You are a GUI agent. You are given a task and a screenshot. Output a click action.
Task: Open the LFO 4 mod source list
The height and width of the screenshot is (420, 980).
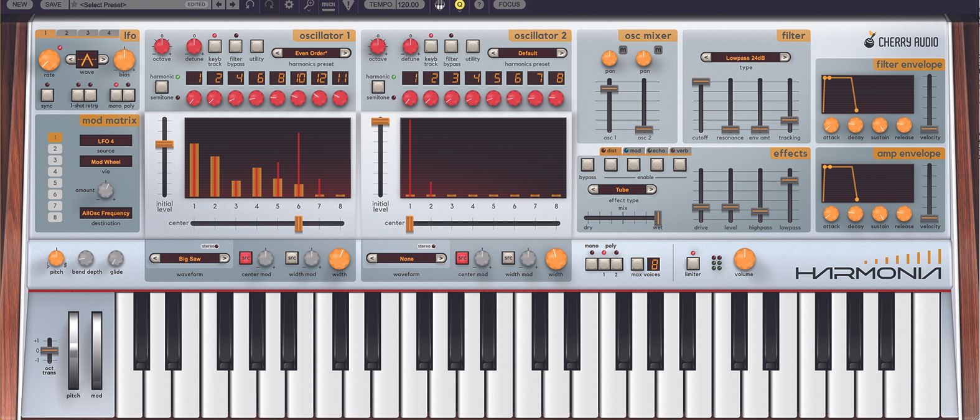[106, 141]
